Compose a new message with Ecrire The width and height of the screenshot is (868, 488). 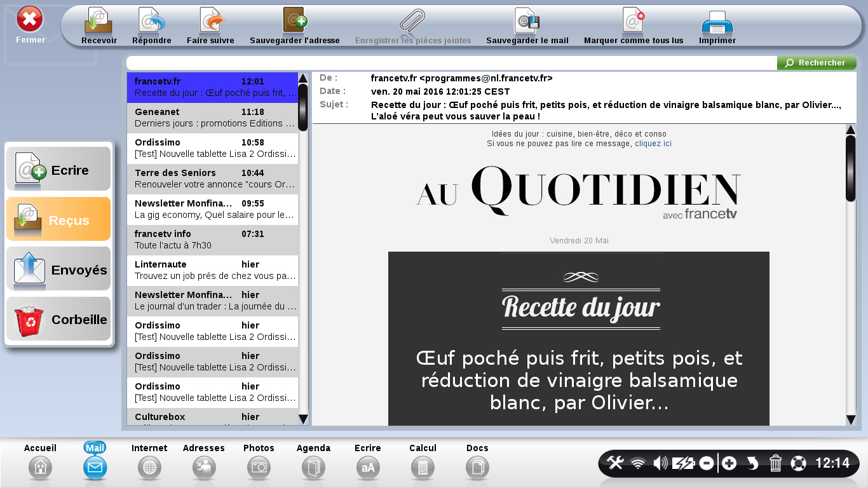(58, 170)
